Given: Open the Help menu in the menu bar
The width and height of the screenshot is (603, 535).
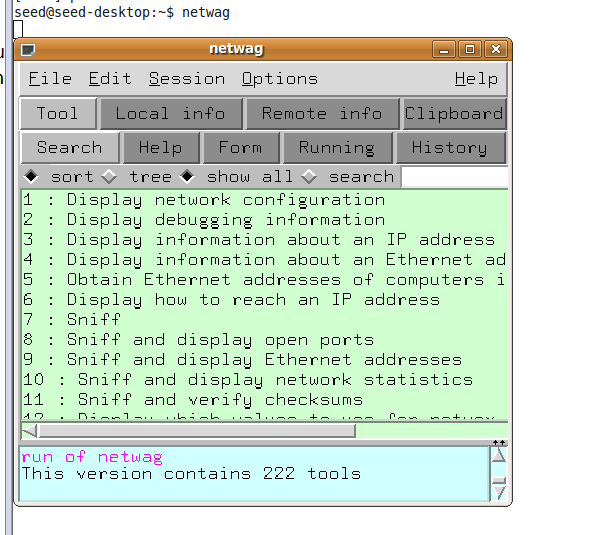Looking at the screenshot, I should (476, 79).
